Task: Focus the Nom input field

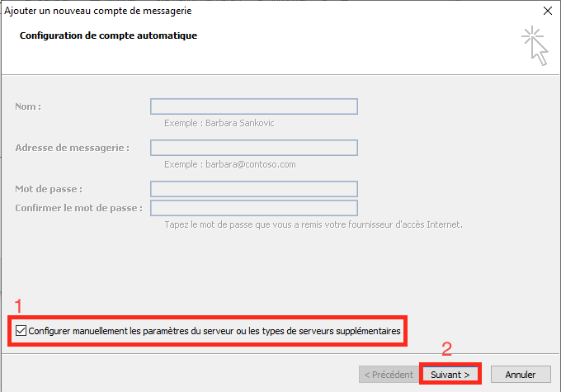Action: pos(253,106)
